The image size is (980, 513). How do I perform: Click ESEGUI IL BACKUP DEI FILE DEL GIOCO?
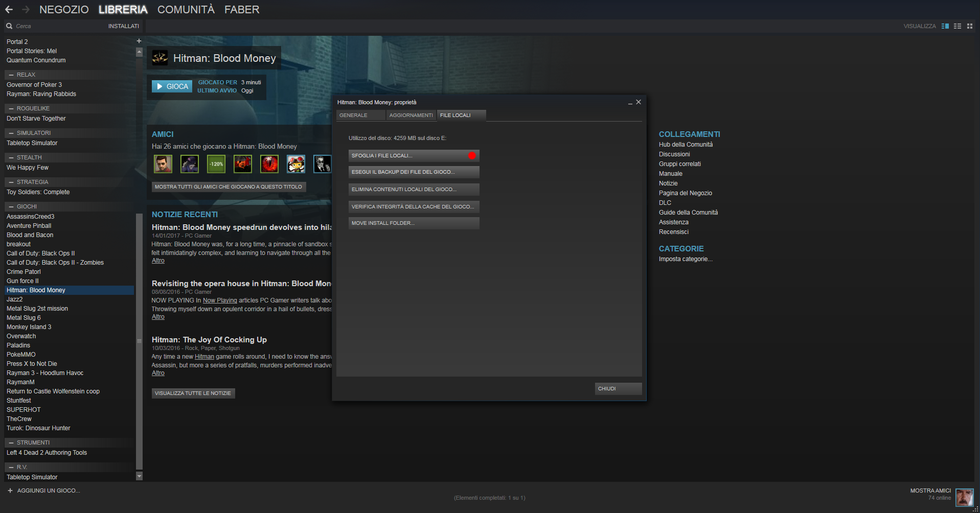coord(414,172)
